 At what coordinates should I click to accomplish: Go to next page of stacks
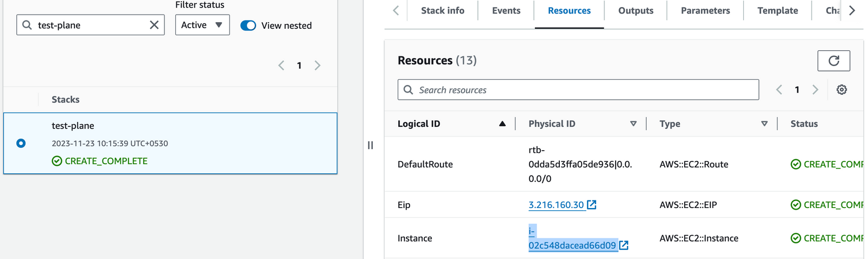pyautogui.click(x=317, y=66)
